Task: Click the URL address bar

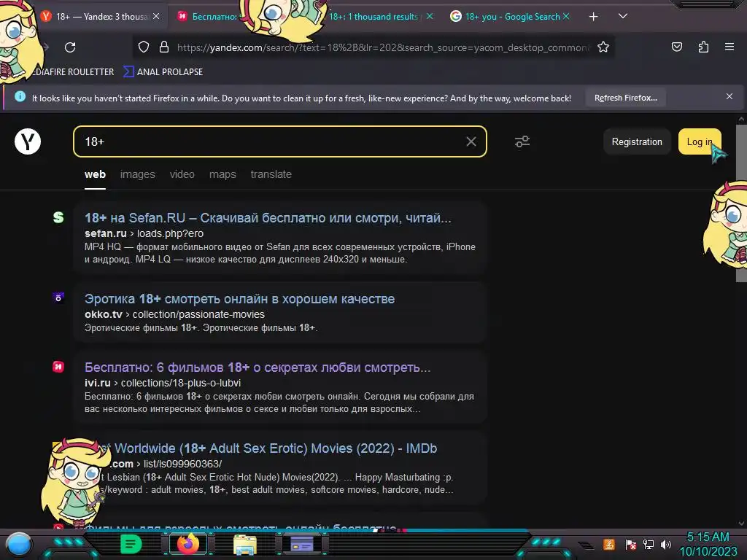Action: tap(384, 47)
